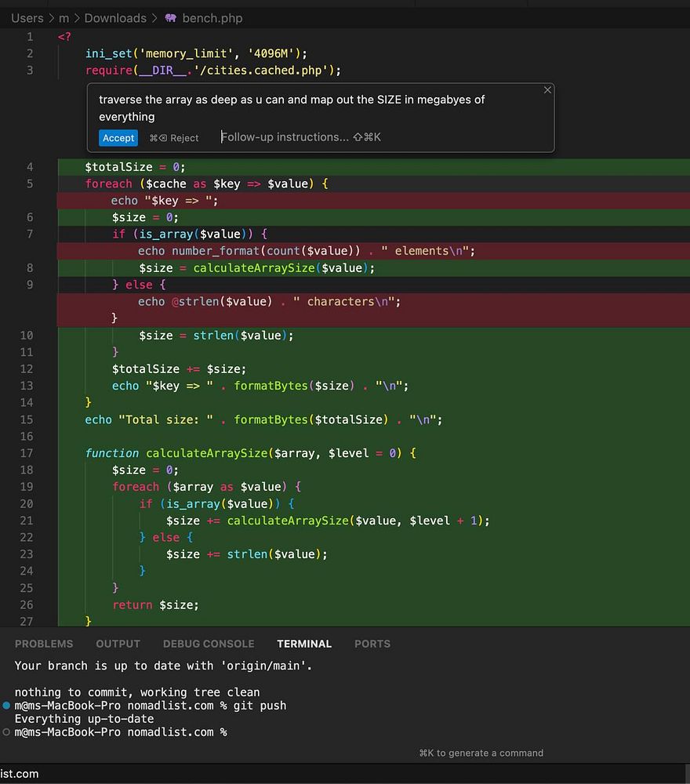The image size is (690, 784).
Task: Click the '$totalSize = 0;' added line
Action: pos(135,167)
